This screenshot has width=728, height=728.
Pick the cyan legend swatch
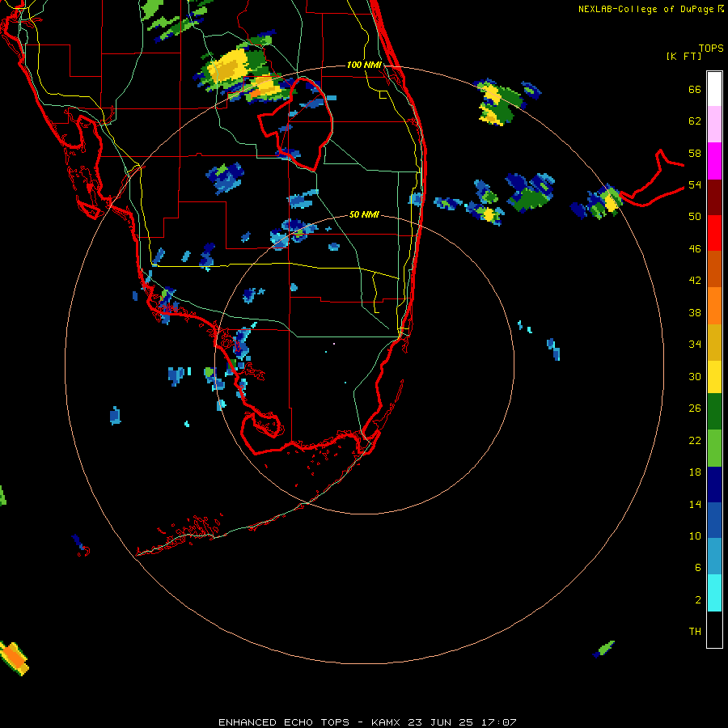(714, 593)
